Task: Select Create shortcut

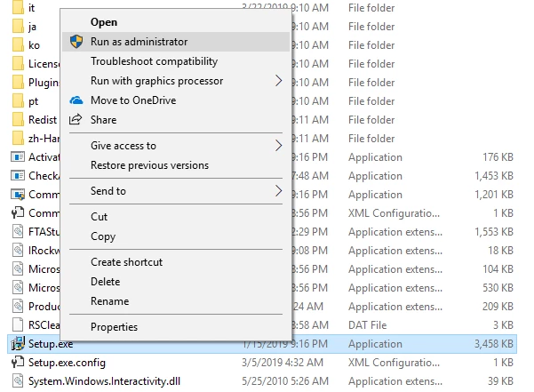Action: tap(176, 262)
